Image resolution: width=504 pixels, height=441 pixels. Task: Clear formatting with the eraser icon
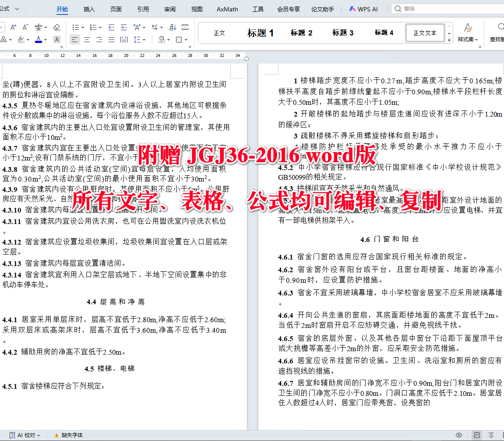click(56, 27)
